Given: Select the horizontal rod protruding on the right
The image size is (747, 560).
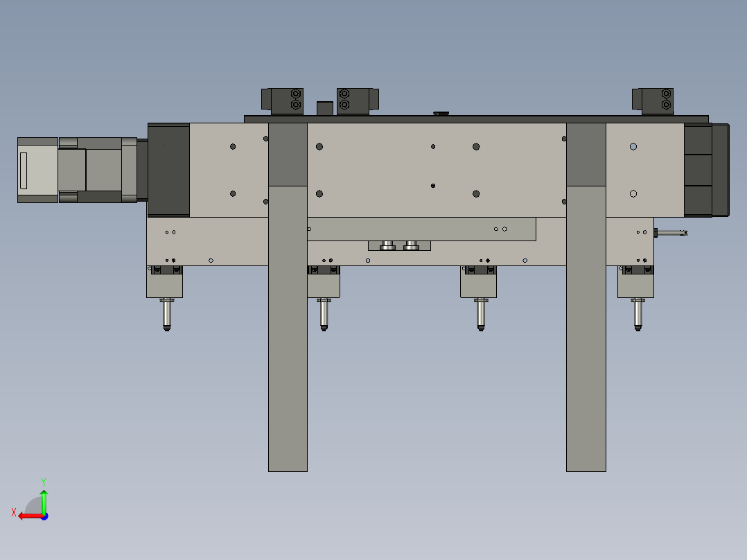Looking at the screenshot, I should point(670,233).
